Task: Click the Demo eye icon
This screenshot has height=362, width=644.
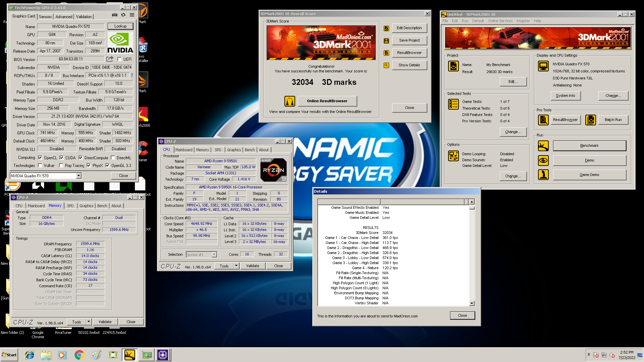Action: [x=543, y=161]
